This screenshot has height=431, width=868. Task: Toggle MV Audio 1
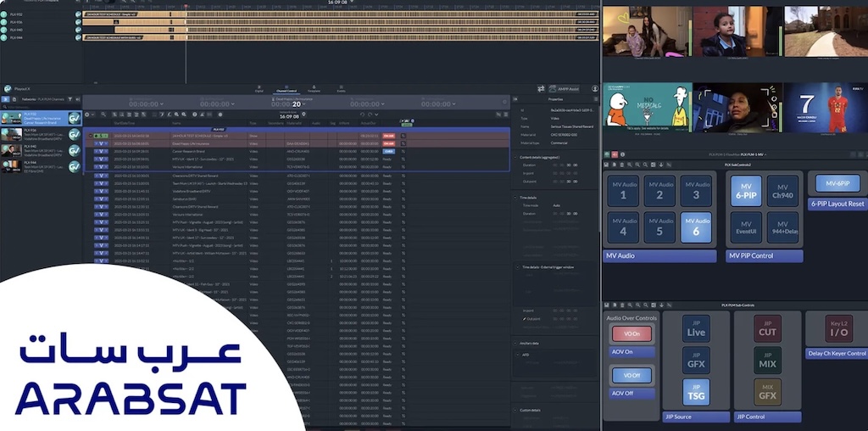coord(623,191)
